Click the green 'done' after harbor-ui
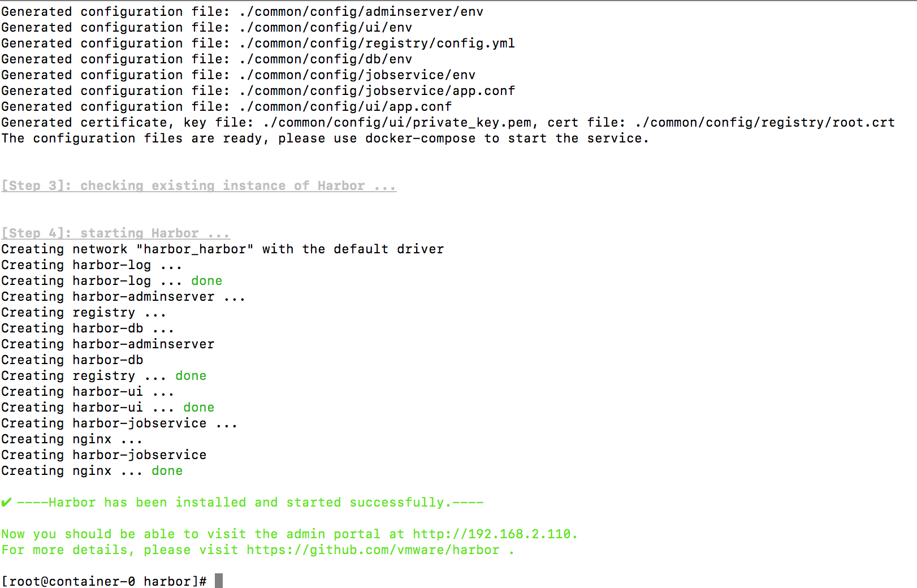Screen dimensions: 917x588 198,407
